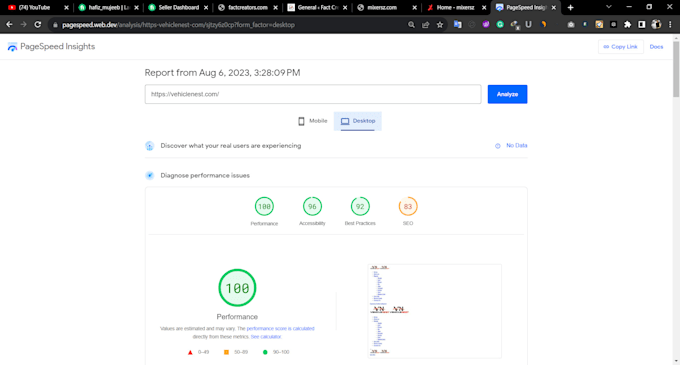Viewport: 680px width, 365px height.
Task: Close the YouTube tab
Action: tap(66, 7)
